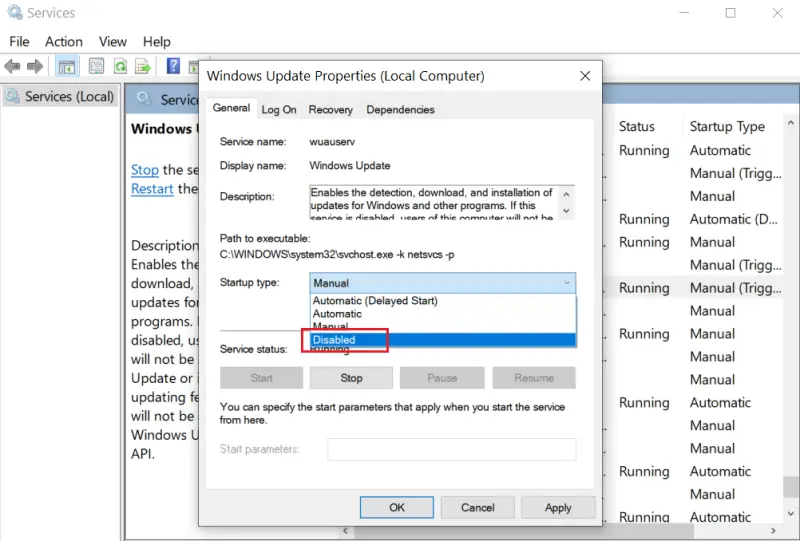
Task: Click the Export List toolbar icon
Action: (143, 66)
